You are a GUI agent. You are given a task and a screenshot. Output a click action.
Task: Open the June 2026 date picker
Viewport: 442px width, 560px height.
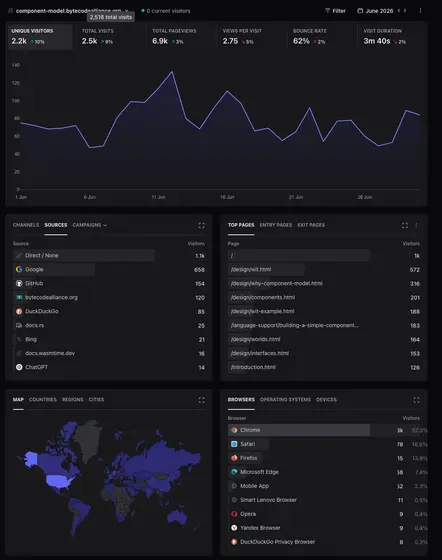[x=375, y=11]
